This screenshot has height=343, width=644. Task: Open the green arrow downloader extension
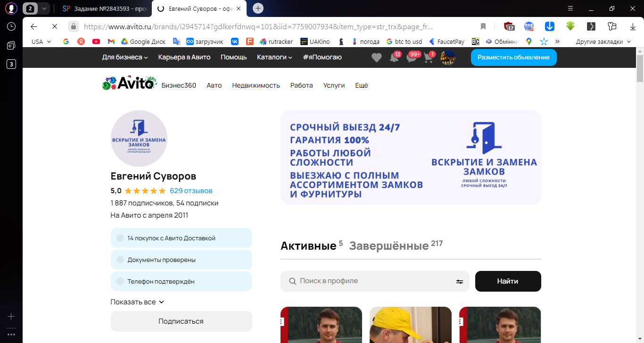(570, 26)
